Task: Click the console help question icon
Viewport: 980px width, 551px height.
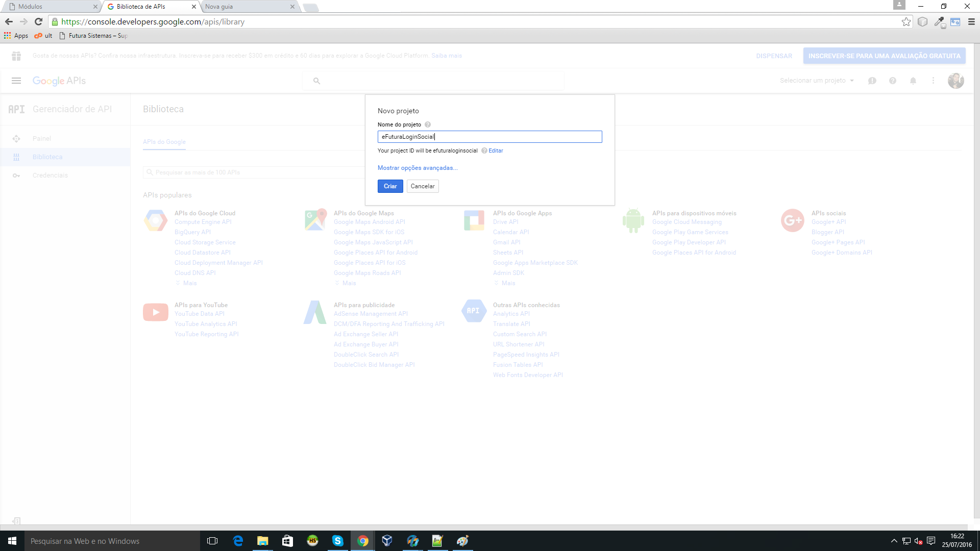Action: tap(893, 81)
